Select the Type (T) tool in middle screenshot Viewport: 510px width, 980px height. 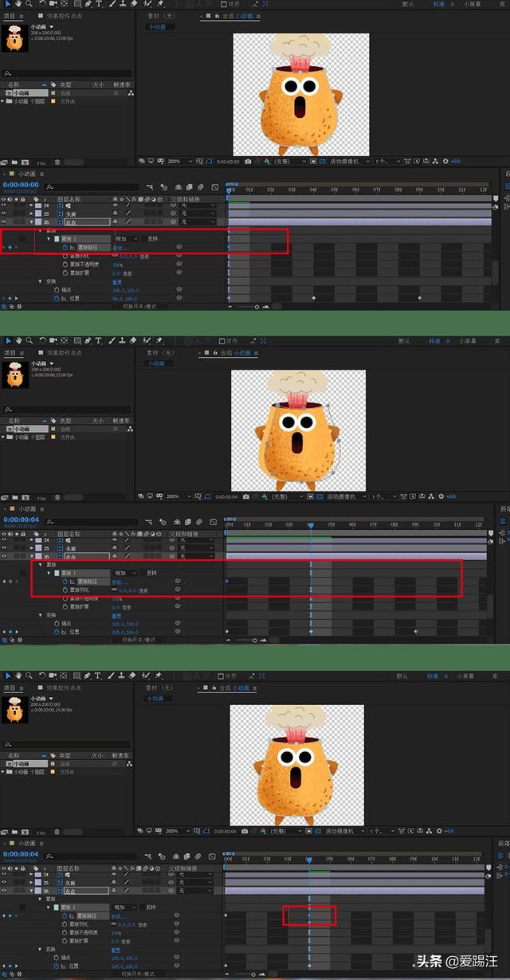(99, 340)
